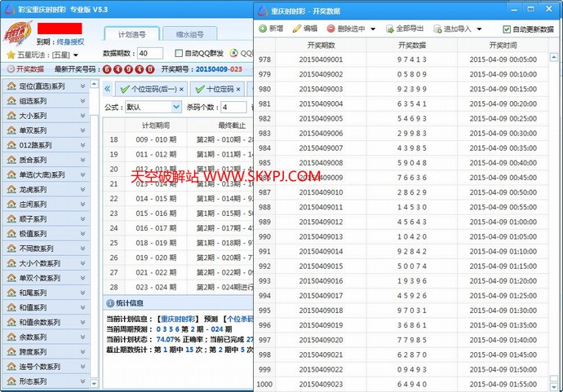Image resolution: width=563 pixels, height=392 pixels.
Task: Click house icon beside 质合系列
Action: click(x=12, y=160)
